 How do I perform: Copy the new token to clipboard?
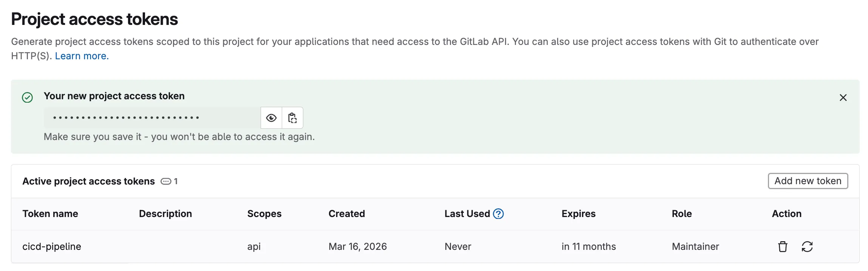[x=292, y=118]
